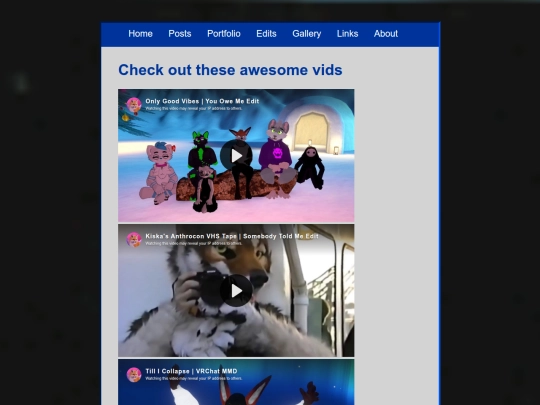The height and width of the screenshot is (405, 540).
Task: Go to the Posts page
Action: (180, 34)
